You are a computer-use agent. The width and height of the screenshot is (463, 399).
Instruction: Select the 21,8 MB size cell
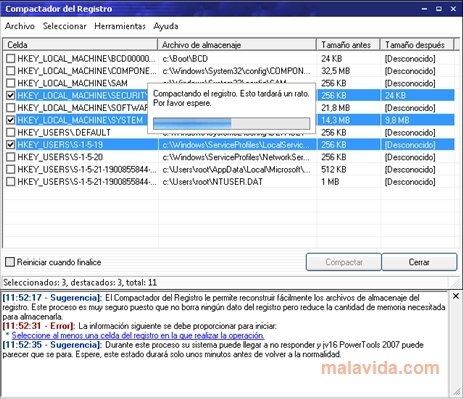[336, 108]
